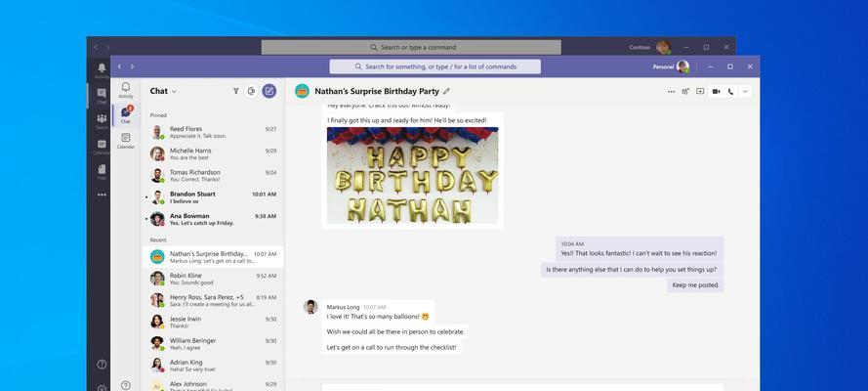Click the Contoso window's command search box

point(411,47)
